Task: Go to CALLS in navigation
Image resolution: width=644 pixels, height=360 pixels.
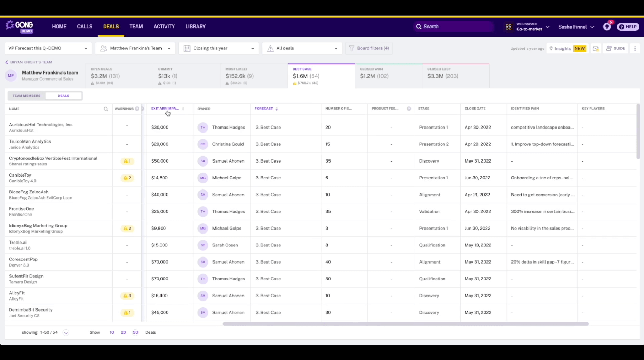Action: [85, 27]
